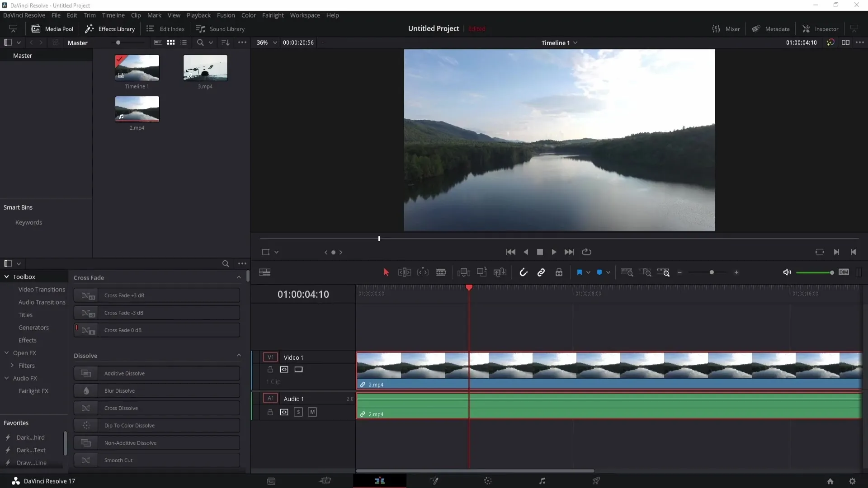Open media pool sort dropdown
This screenshot has height=488, width=868.
(x=225, y=42)
